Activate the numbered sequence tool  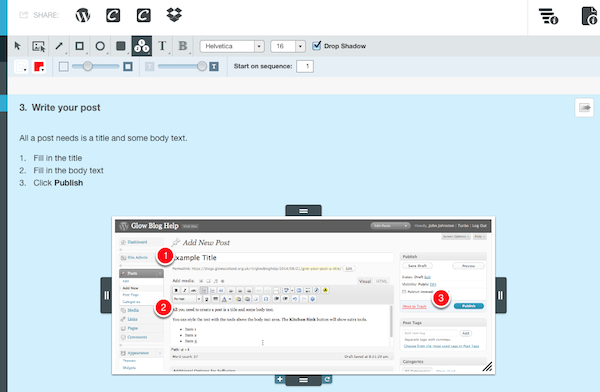pyautogui.click(x=142, y=46)
